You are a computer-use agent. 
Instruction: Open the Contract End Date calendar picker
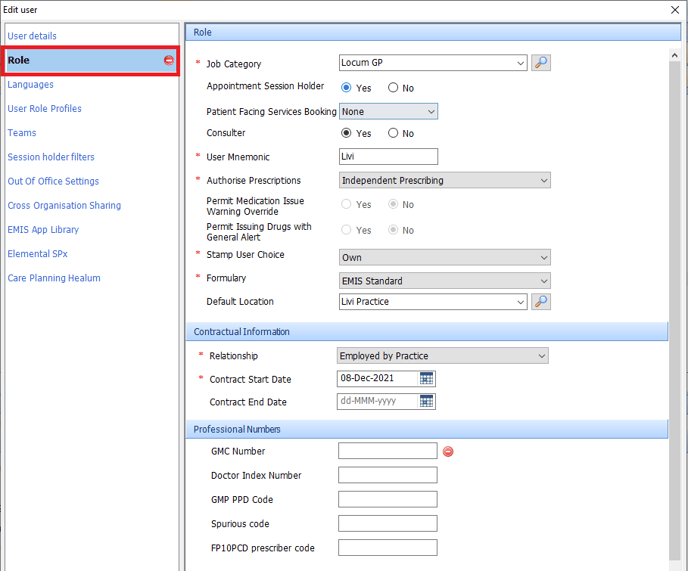coord(427,402)
